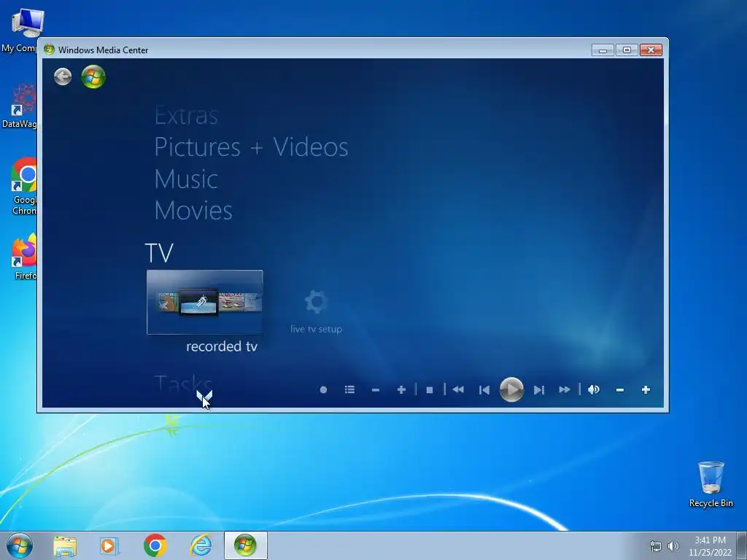The image size is (747, 560).
Task: Select the My Computer desktop icon
Action: (21, 31)
